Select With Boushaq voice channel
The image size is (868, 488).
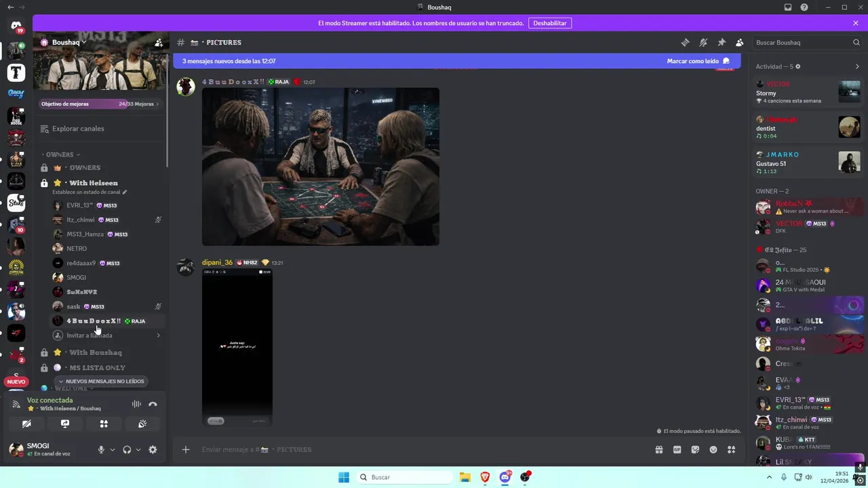tap(100, 352)
